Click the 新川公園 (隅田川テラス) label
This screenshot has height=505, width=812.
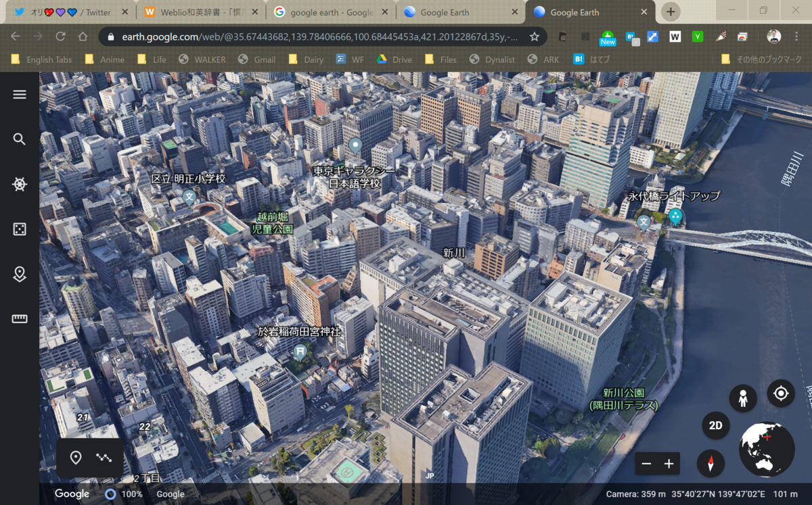pyautogui.click(x=624, y=399)
